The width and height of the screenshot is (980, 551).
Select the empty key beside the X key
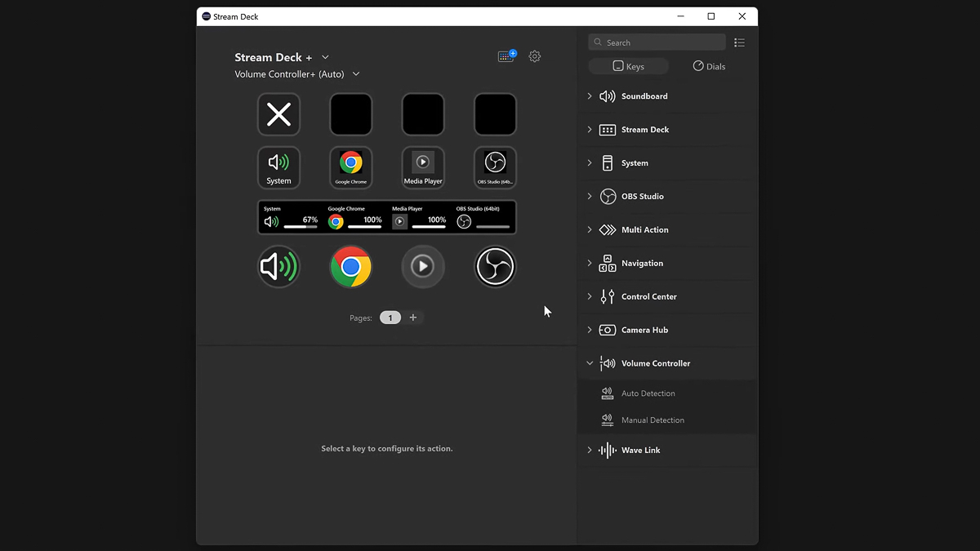351,114
